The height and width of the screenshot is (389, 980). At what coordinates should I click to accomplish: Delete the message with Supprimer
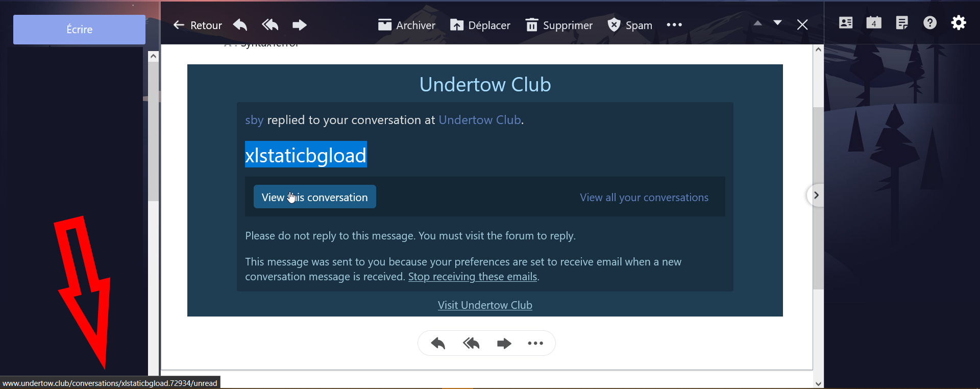click(559, 25)
